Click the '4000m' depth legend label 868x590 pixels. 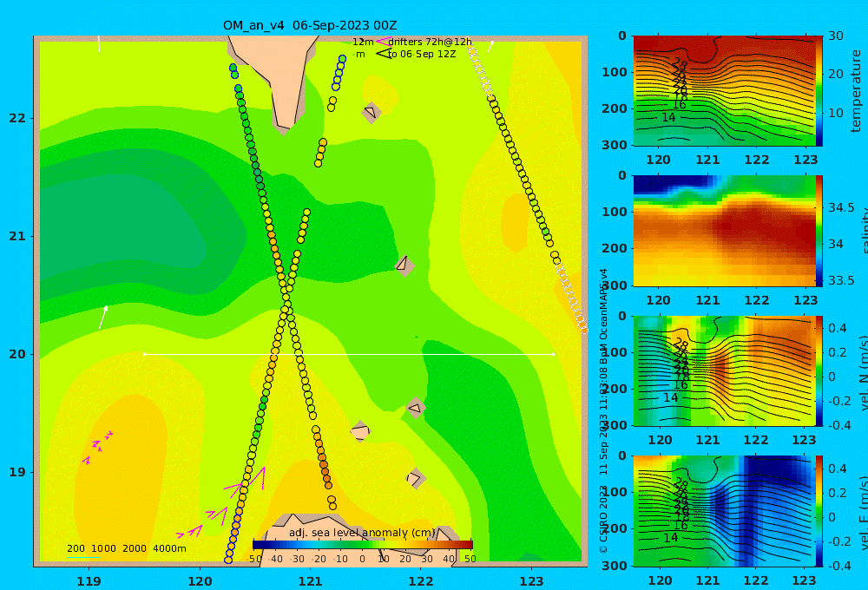click(169, 548)
